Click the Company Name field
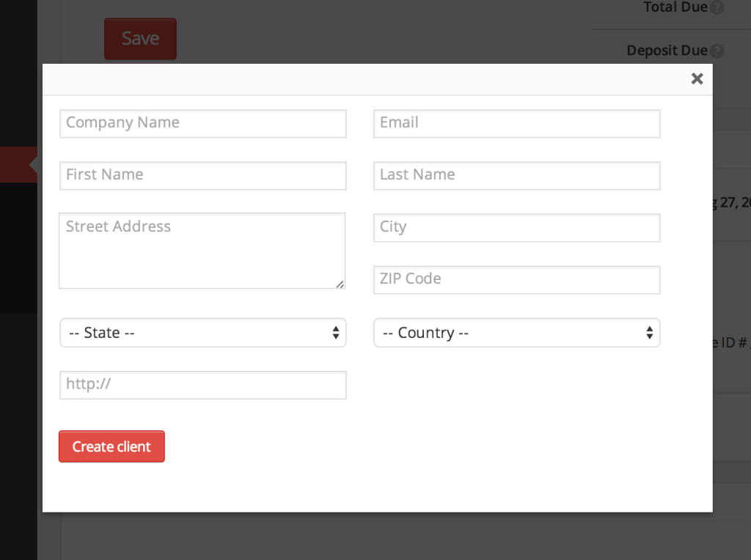Viewport: 751px width, 560px height. point(202,123)
